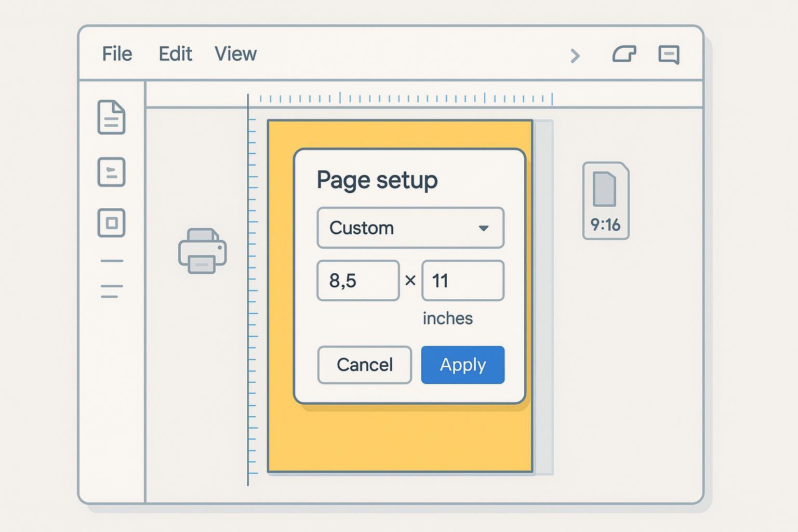Image resolution: width=798 pixels, height=532 pixels.
Task: Expand the Custom page size dropdown
Action: click(410, 228)
